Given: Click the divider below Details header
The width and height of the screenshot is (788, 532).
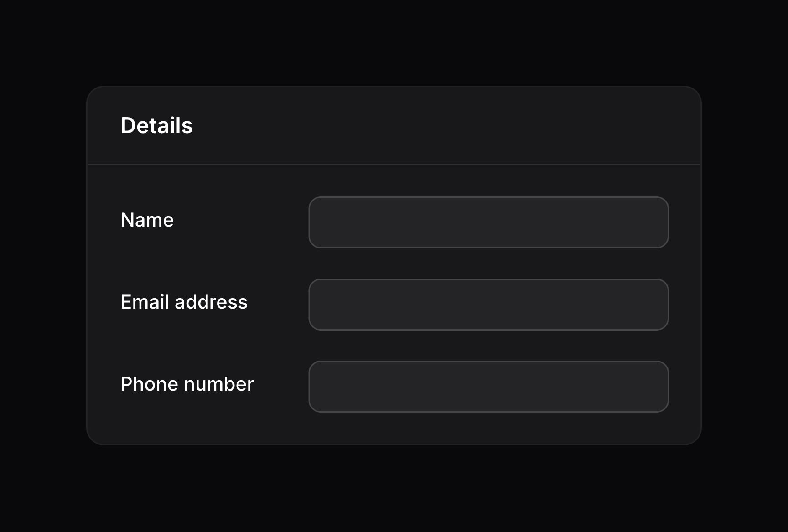Looking at the screenshot, I should point(394,163).
